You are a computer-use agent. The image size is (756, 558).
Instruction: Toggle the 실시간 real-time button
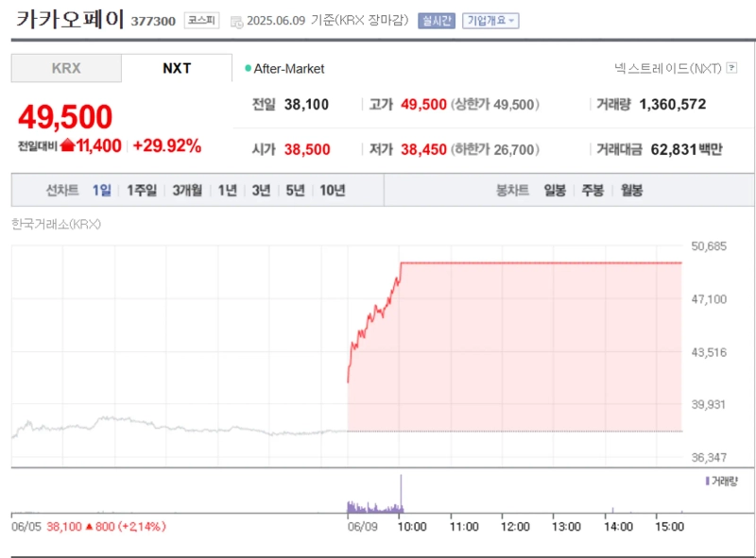click(436, 21)
